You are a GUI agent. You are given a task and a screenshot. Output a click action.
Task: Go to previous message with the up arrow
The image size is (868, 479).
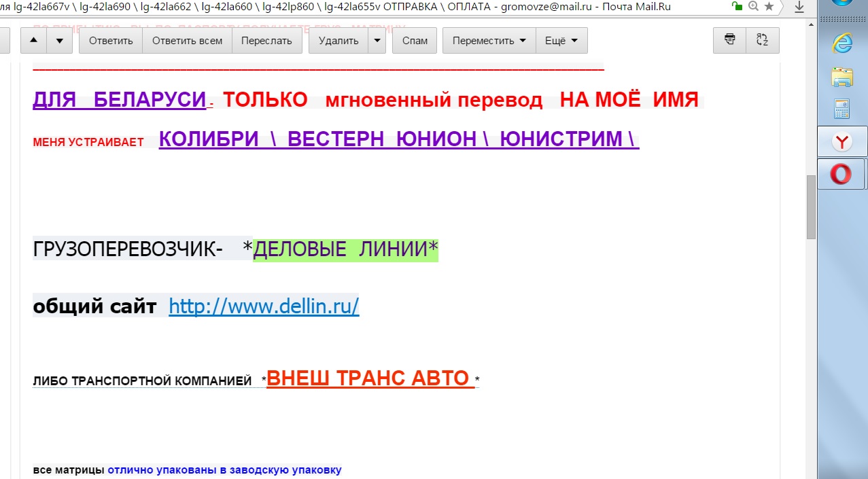coord(34,40)
